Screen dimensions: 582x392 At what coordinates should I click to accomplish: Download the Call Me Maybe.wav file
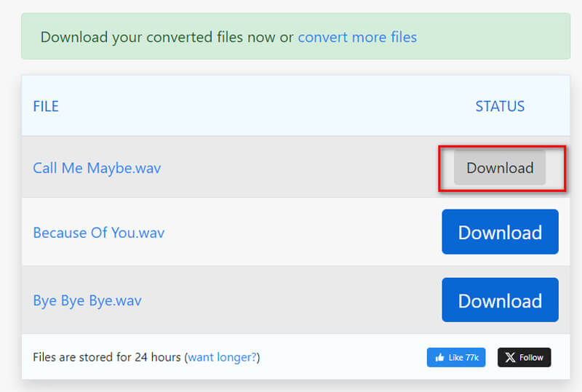point(500,168)
